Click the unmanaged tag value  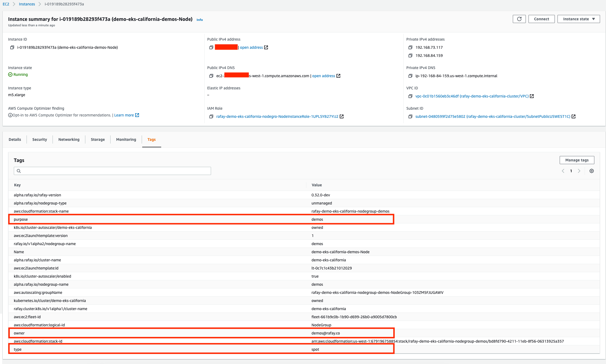[322, 203]
